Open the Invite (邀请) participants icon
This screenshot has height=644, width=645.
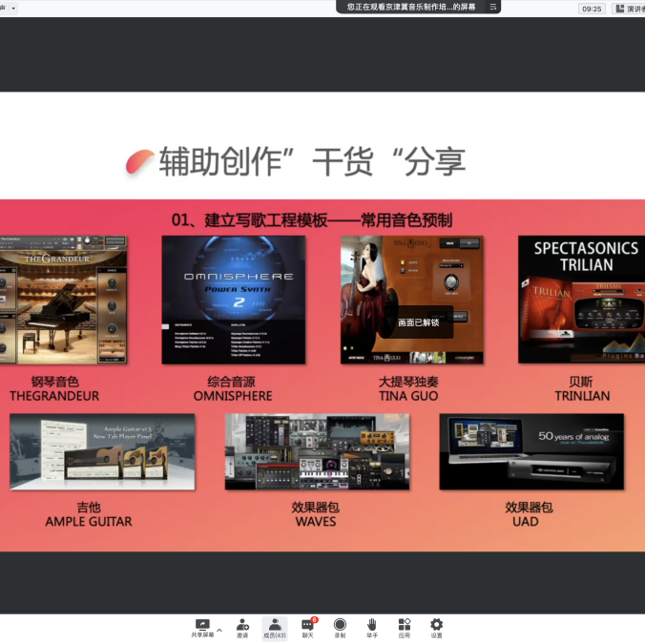242,628
